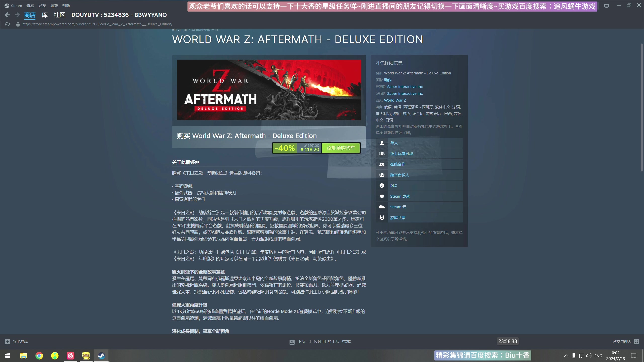Open the DLC feature link
Viewport: 644px width, 362px height.
click(x=394, y=186)
